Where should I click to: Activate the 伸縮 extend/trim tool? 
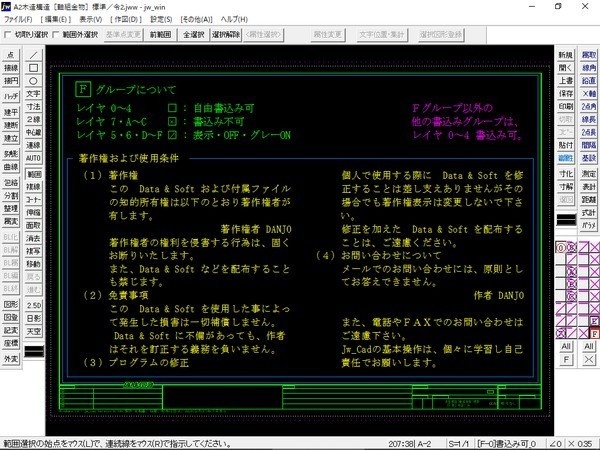pos(33,212)
